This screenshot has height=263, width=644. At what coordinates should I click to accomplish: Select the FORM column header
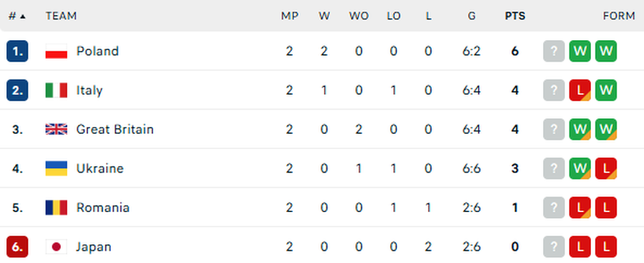619,16
